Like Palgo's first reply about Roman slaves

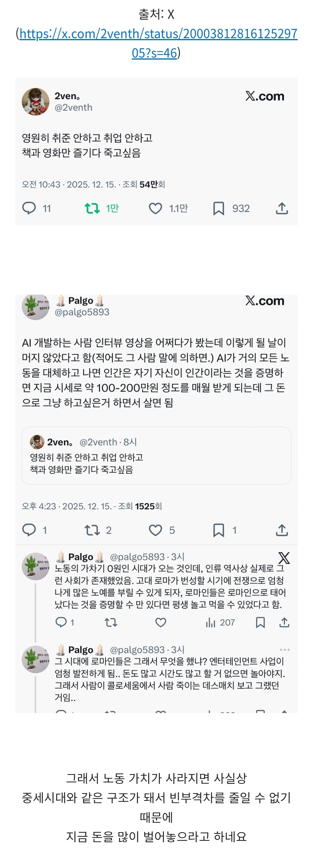(x=161, y=622)
